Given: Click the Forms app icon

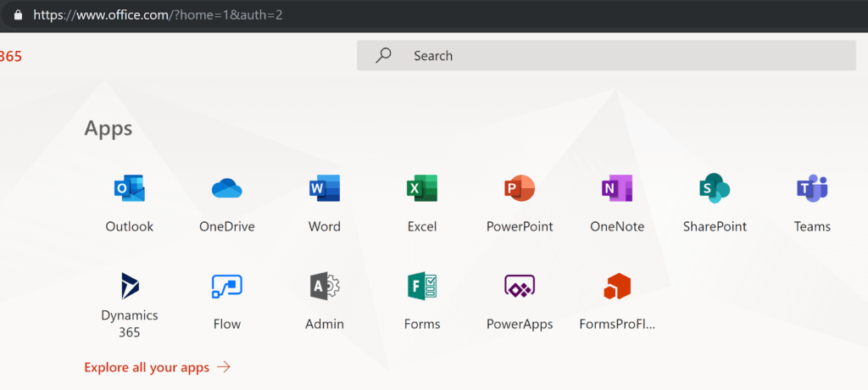Looking at the screenshot, I should (x=421, y=287).
